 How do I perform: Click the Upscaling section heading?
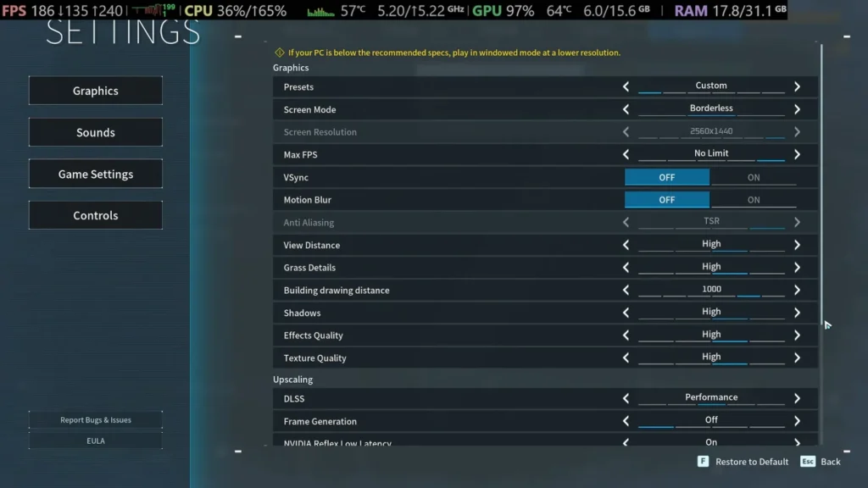click(x=292, y=380)
